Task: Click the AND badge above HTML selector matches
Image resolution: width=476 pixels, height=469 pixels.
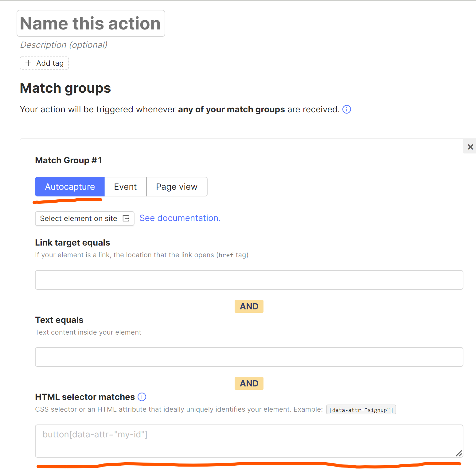Action: coord(249,383)
